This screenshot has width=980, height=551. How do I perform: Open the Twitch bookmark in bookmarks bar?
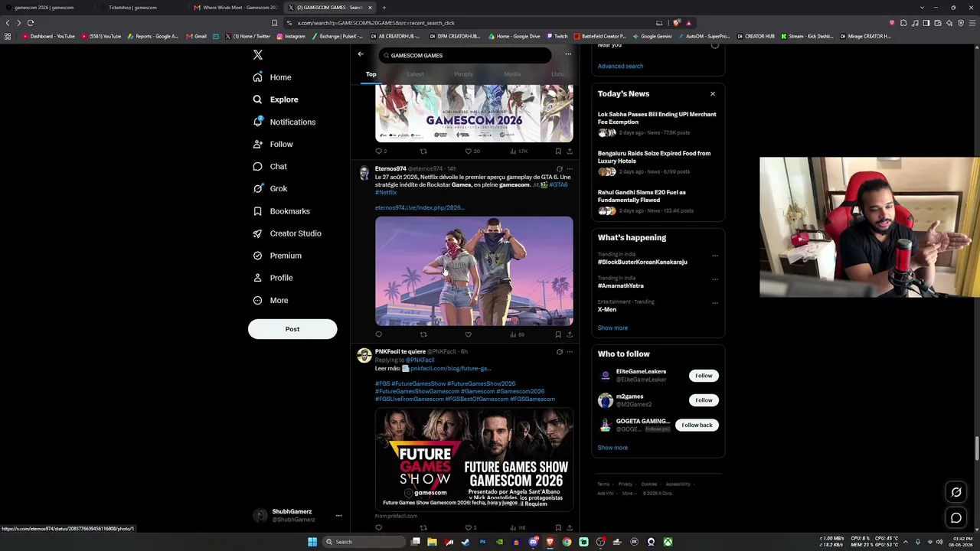click(557, 36)
